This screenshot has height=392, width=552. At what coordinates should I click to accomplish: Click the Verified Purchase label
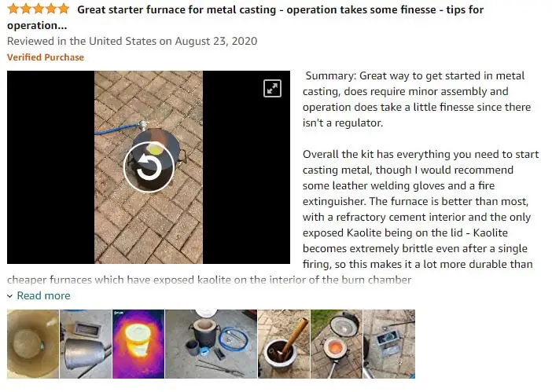point(46,57)
